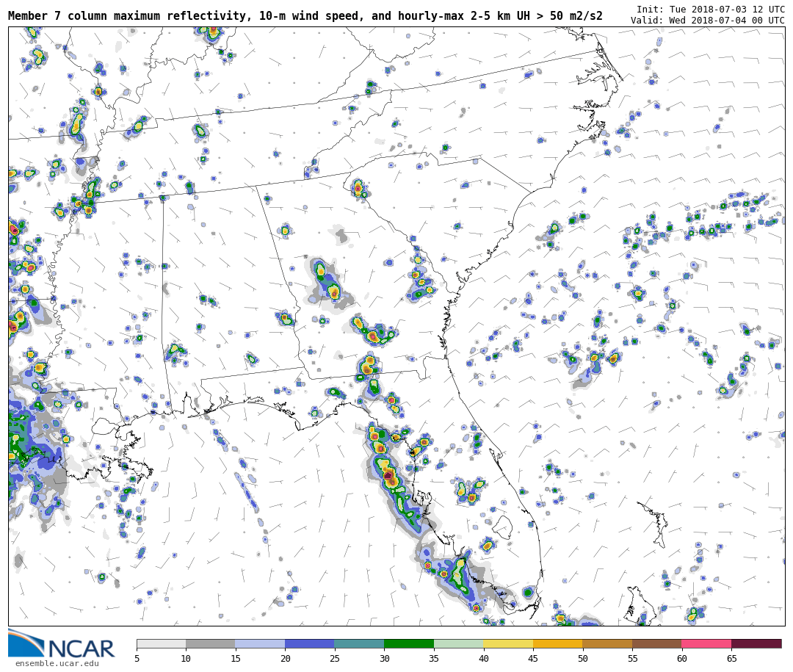This screenshot has width=793, height=672.
Task: Pick the medium gray 10-15 colorbar segment
Action: coord(211,644)
